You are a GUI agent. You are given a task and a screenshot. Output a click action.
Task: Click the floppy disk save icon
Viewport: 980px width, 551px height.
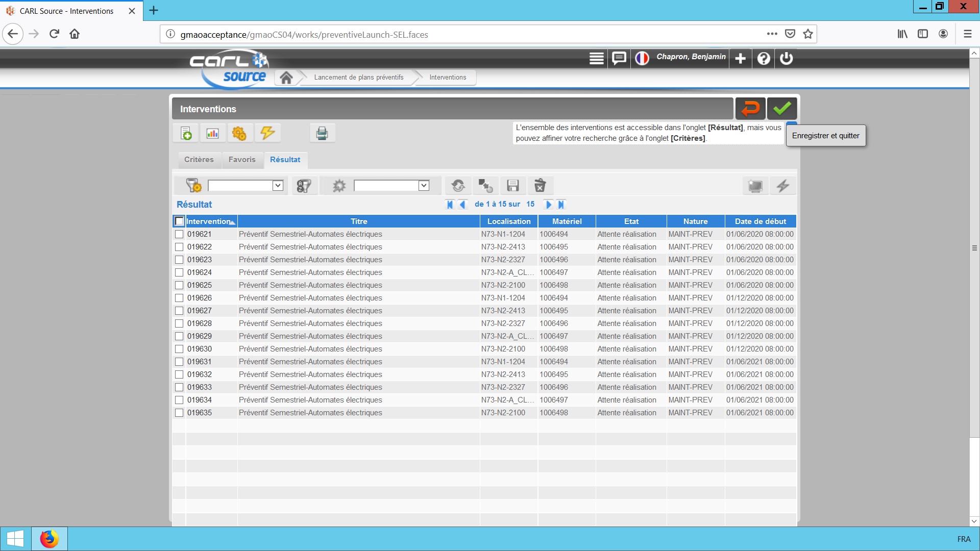[x=512, y=186]
